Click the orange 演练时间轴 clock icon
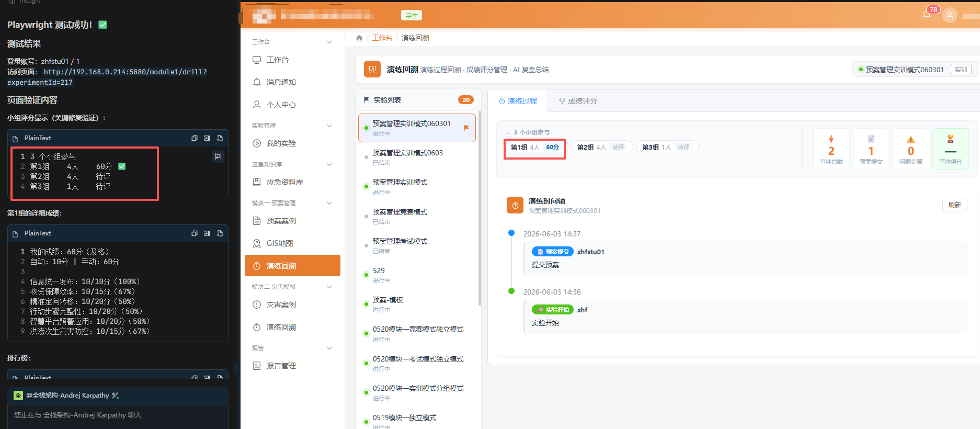Image resolution: width=980 pixels, height=429 pixels. point(515,205)
